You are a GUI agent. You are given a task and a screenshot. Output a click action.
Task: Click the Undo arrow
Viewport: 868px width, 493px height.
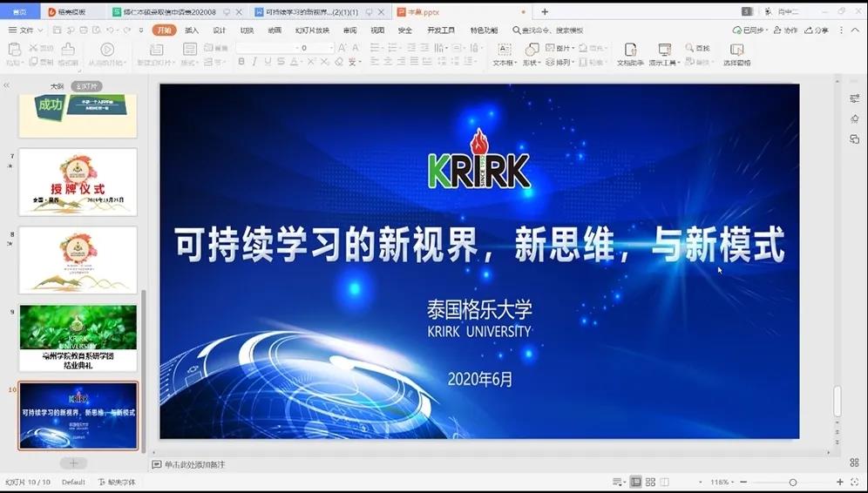click(x=111, y=30)
